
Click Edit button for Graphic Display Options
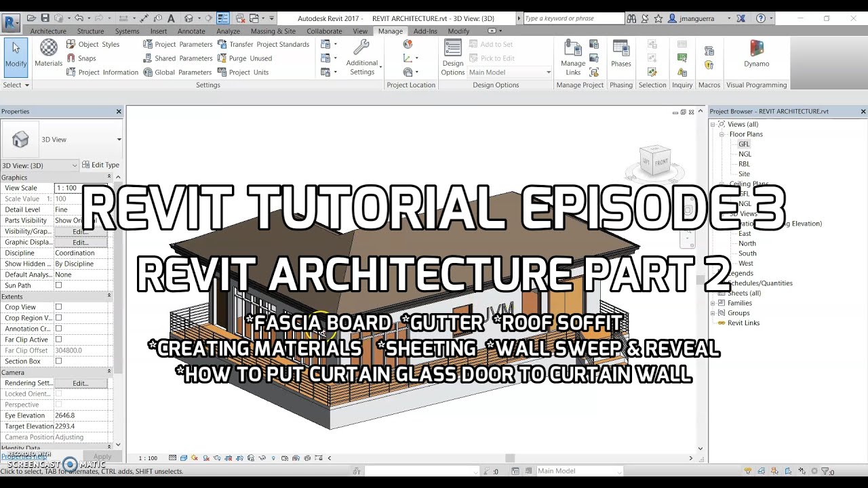click(81, 242)
